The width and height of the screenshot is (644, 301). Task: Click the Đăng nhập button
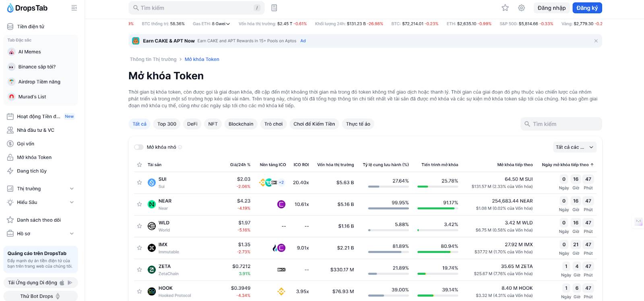pyautogui.click(x=551, y=8)
